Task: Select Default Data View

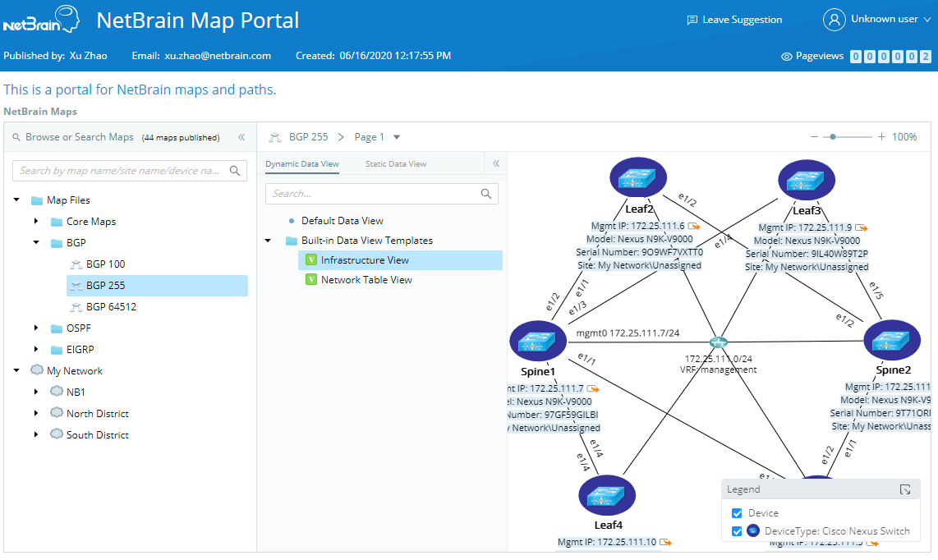Action: point(343,221)
